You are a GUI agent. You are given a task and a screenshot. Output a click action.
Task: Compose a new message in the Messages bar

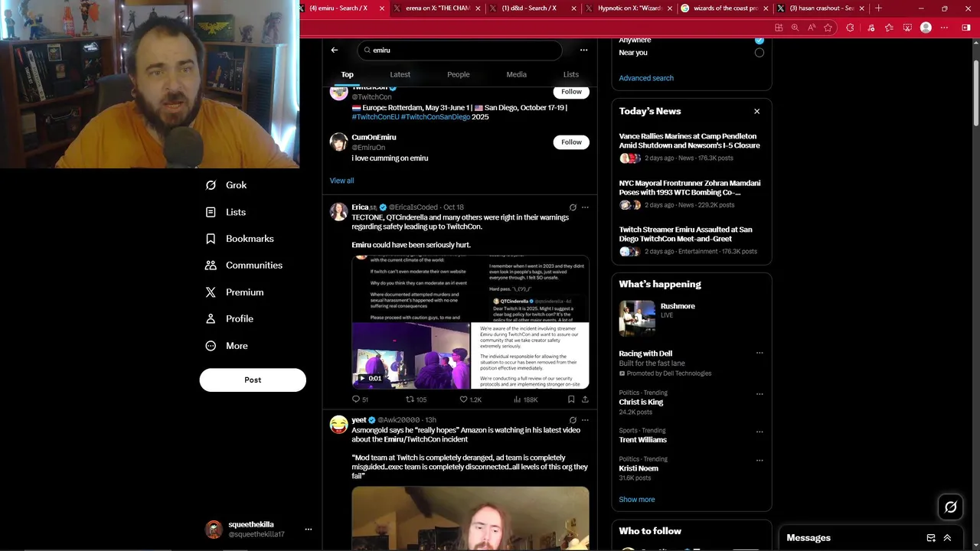[931, 538]
